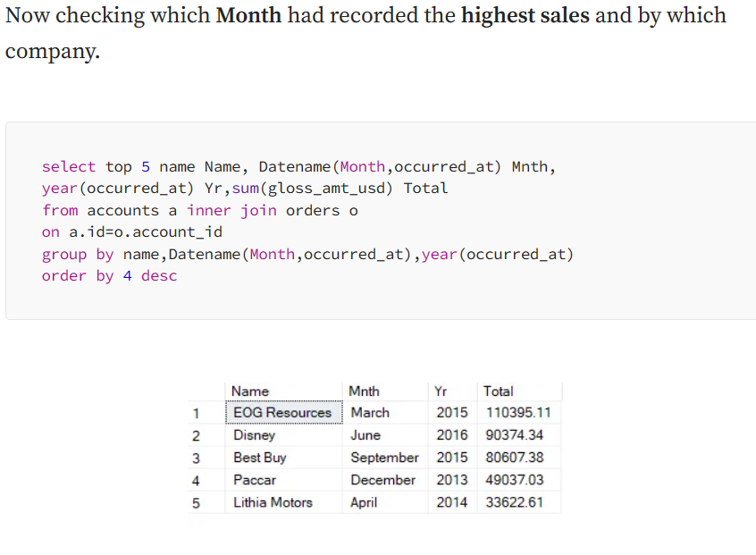Screen dimensions: 756x555
Task: Click the Name column header
Action: 283,391
